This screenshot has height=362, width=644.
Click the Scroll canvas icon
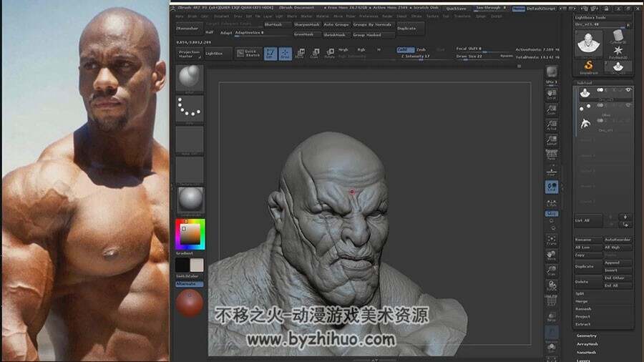(551, 94)
